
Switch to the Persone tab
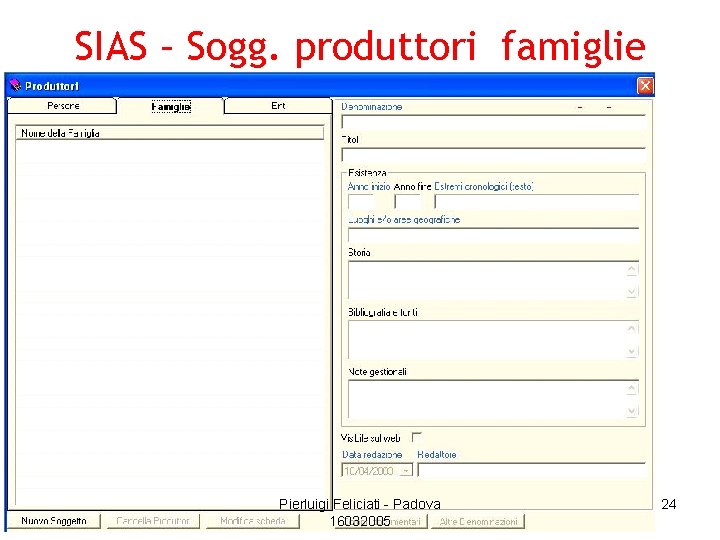[x=62, y=106]
